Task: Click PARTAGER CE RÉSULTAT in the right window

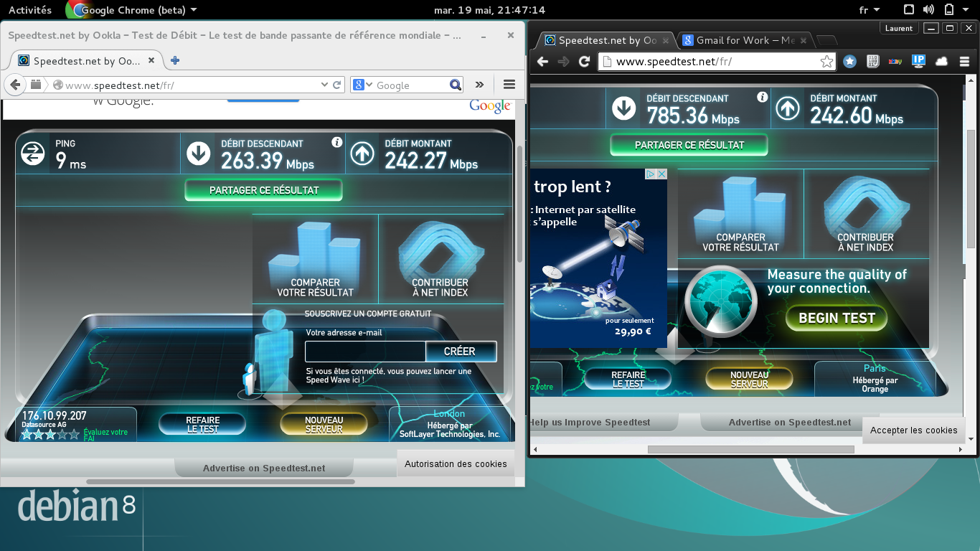Action: (689, 145)
